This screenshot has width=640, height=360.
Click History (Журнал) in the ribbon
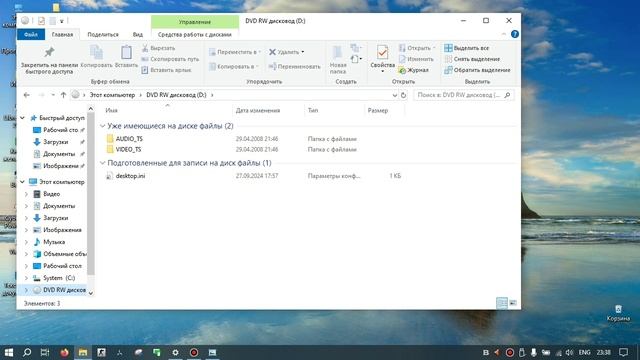[x=413, y=70]
